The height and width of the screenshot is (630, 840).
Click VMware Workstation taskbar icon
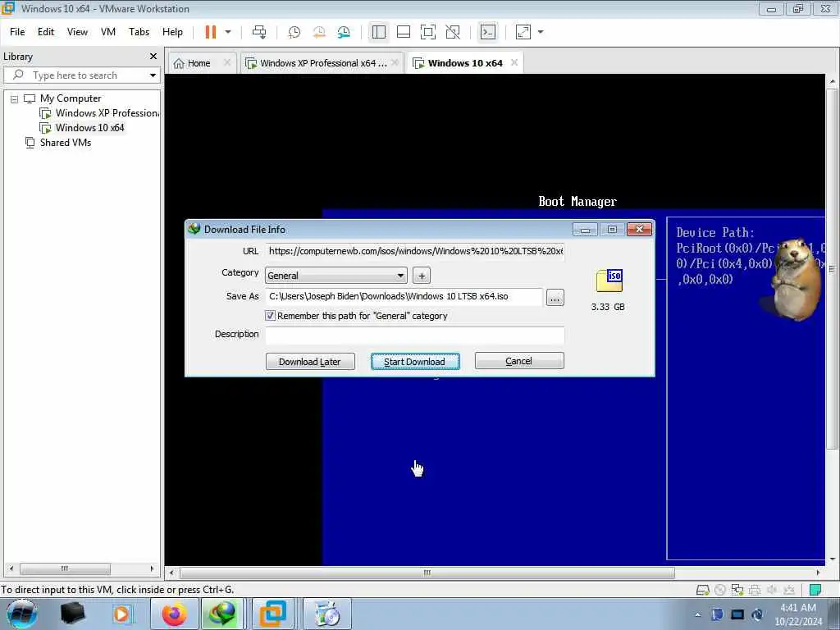click(272, 614)
